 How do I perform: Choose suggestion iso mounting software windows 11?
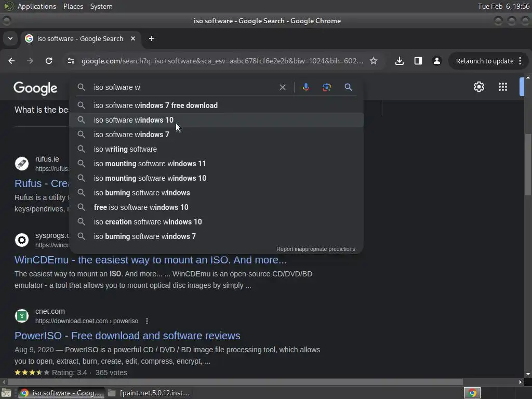click(217, 164)
